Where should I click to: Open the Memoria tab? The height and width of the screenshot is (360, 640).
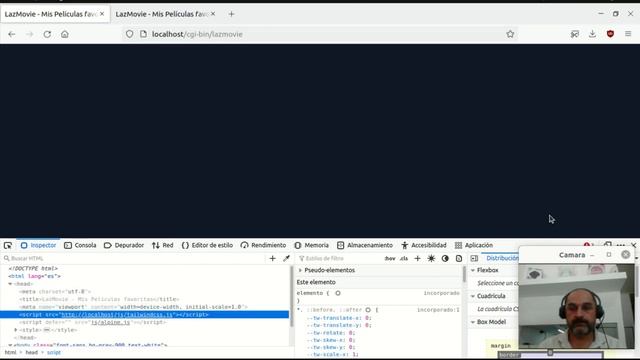(311, 245)
